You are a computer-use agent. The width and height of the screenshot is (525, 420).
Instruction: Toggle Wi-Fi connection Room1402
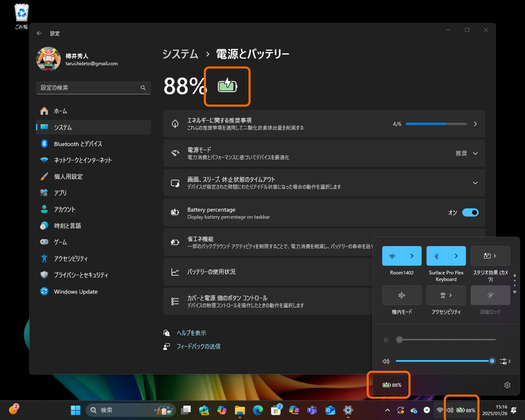[x=392, y=256]
